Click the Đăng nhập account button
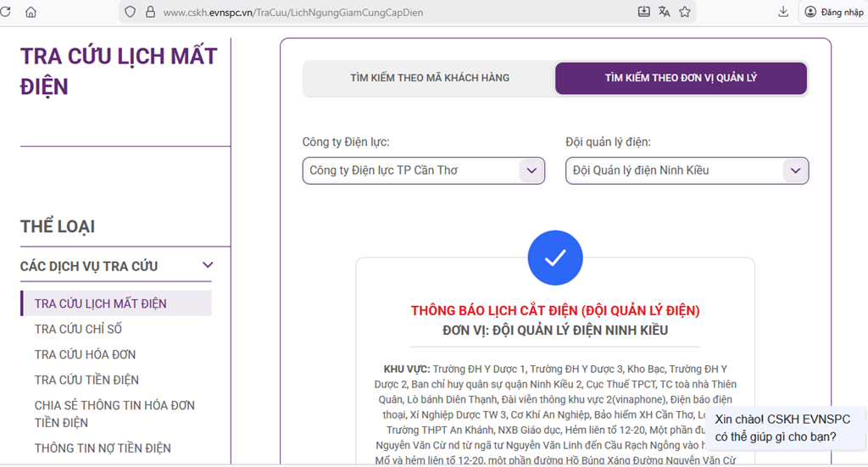The image size is (868, 467). coord(834,12)
